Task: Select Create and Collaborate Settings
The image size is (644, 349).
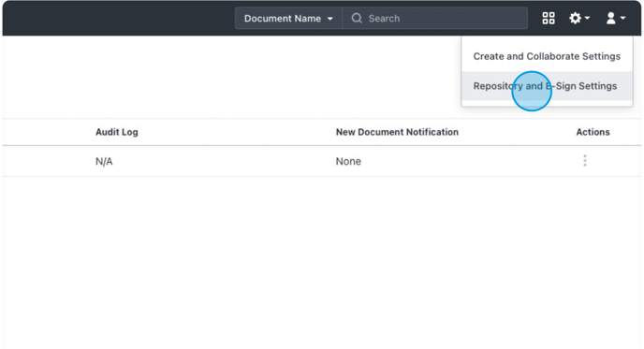Action: click(x=547, y=56)
